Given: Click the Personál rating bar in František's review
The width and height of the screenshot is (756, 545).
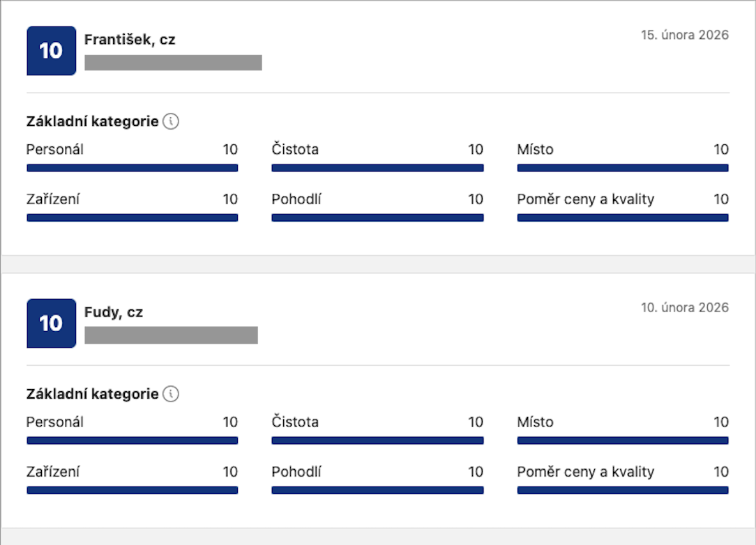Looking at the screenshot, I should click(x=133, y=168).
